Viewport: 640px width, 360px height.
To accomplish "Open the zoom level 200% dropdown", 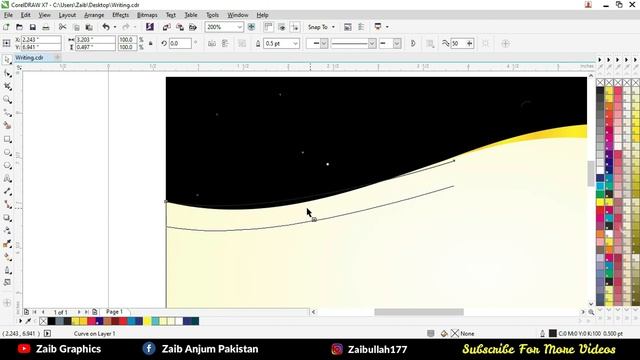I will click(x=240, y=27).
